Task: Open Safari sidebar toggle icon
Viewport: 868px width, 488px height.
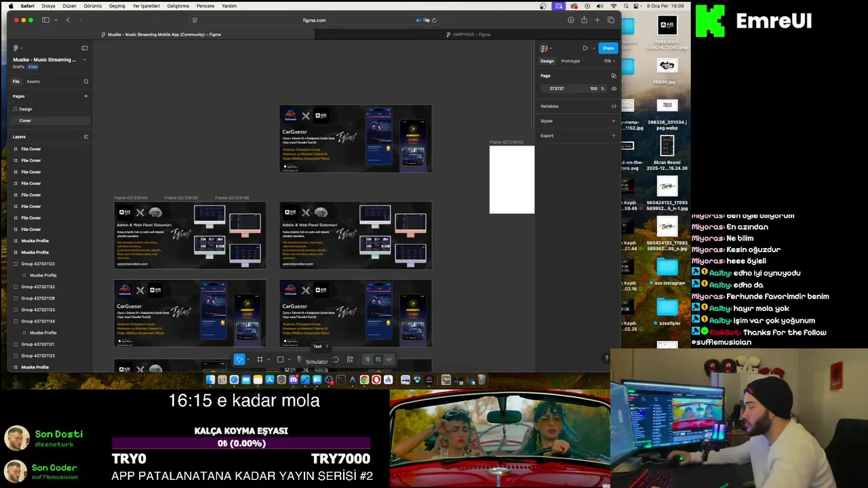Action: (x=45, y=20)
